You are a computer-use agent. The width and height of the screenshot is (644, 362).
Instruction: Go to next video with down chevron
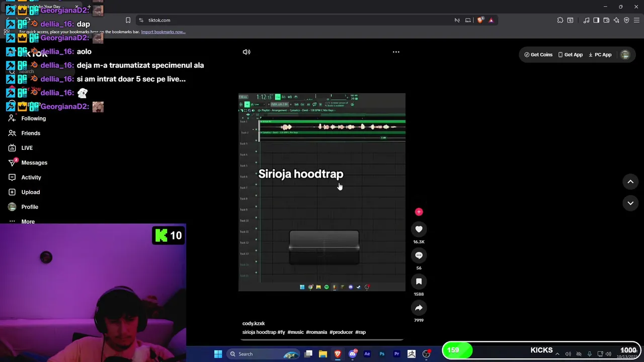pos(630,203)
